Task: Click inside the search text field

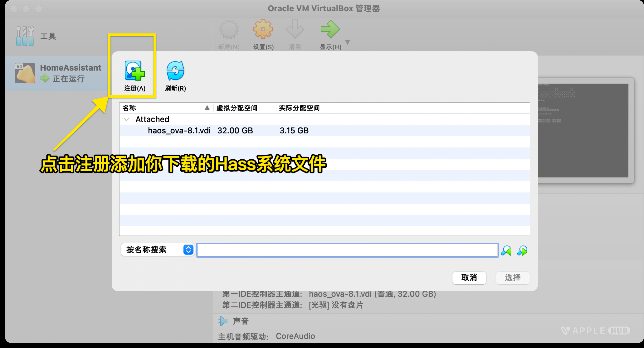Action: point(346,250)
